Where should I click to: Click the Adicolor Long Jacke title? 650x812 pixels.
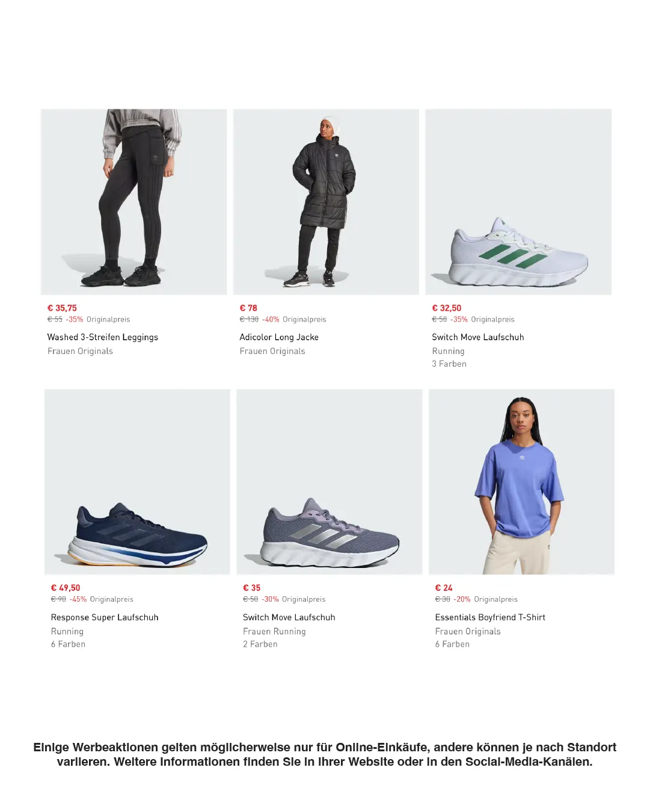(x=279, y=337)
